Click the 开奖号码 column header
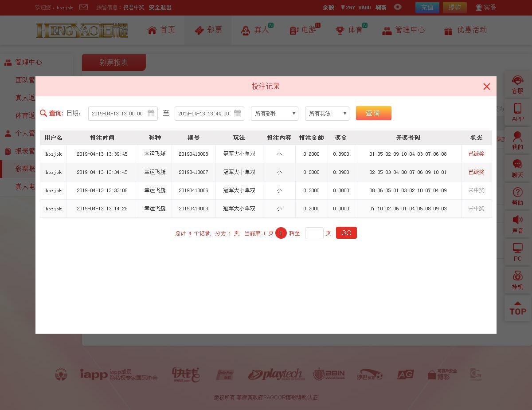Screen dimensions: 532x410 [408, 138]
